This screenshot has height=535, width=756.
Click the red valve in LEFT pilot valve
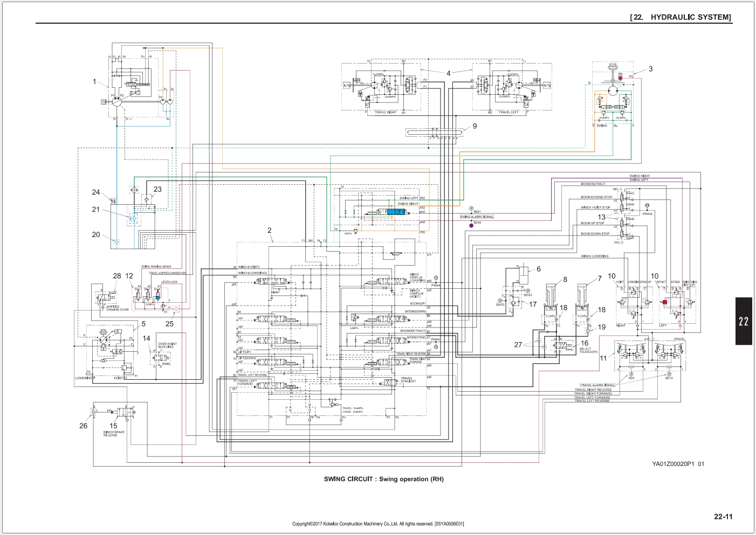665,302
